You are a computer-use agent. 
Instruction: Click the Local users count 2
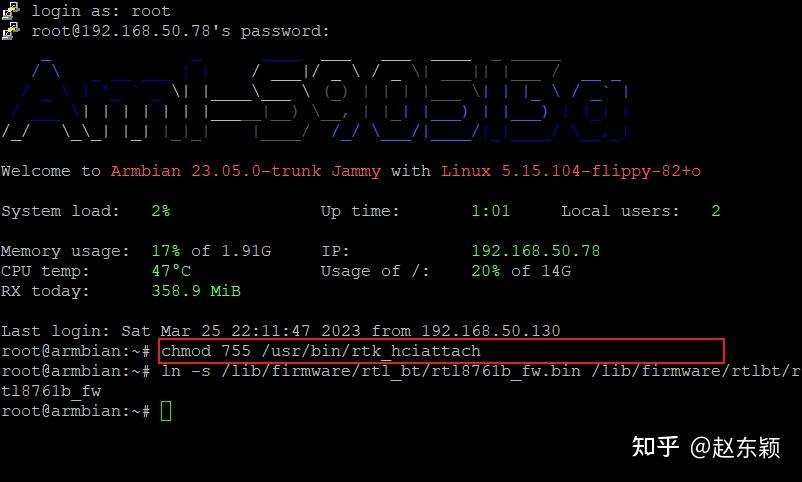tap(716, 211)
